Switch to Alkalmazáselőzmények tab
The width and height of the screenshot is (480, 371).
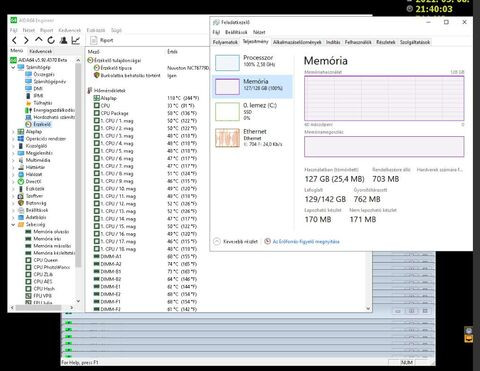pos(297,42)
